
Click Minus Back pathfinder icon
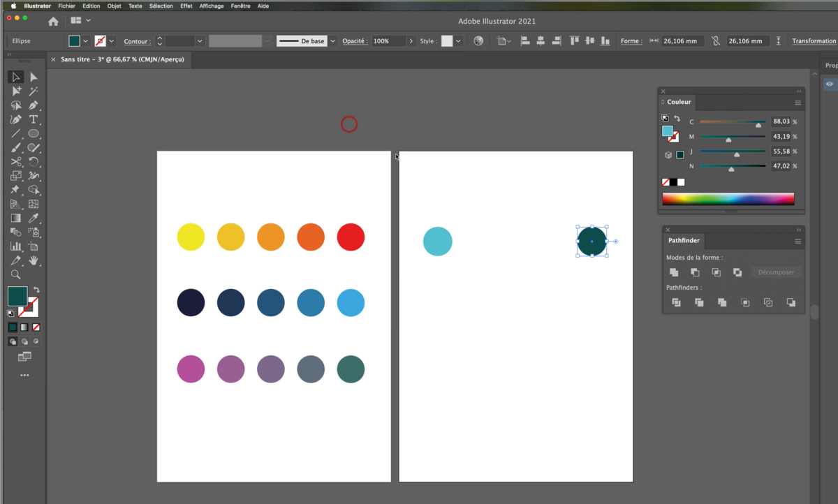791,302
